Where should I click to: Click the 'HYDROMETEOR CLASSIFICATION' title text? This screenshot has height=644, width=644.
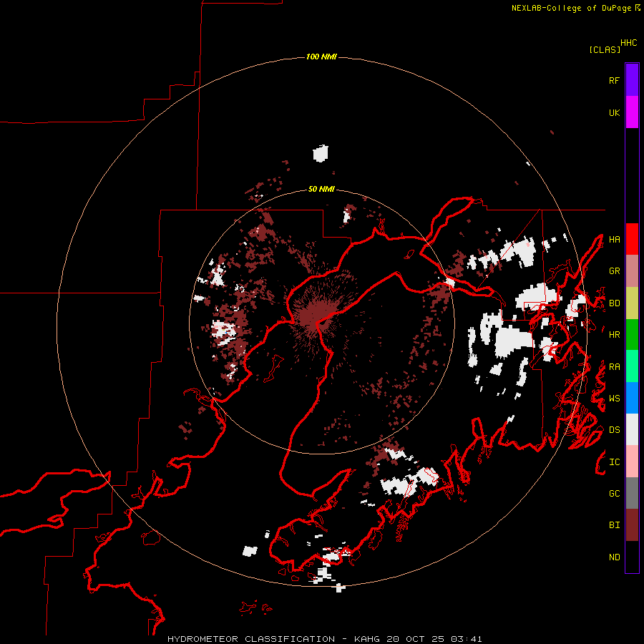coord(251,639)
